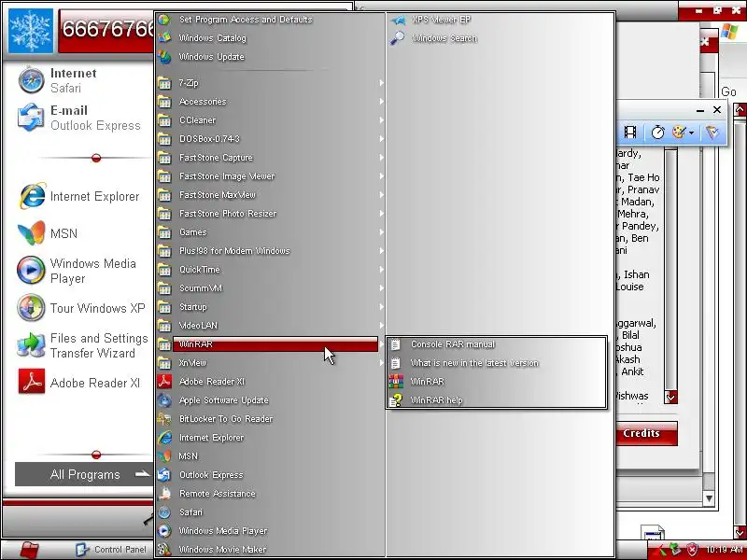Screen dimensions: 747x560
Task: Switch to Control Panel taskbar button
Action: click(112, 550)
